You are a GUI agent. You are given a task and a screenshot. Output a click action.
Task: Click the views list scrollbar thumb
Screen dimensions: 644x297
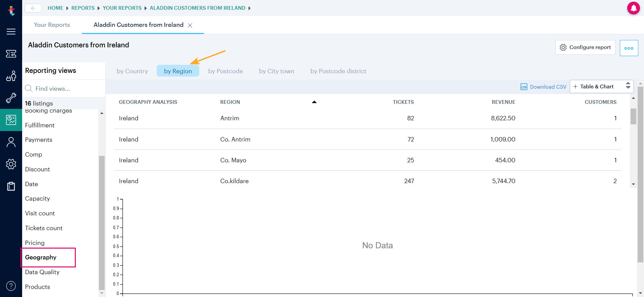(102, 222)
